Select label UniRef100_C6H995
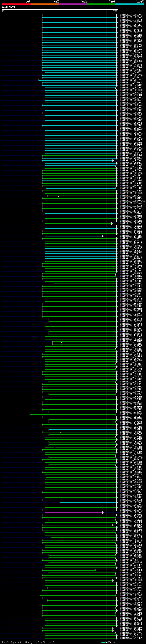The width and height of the screenshot is (146, 644). [x=131, y=249]
